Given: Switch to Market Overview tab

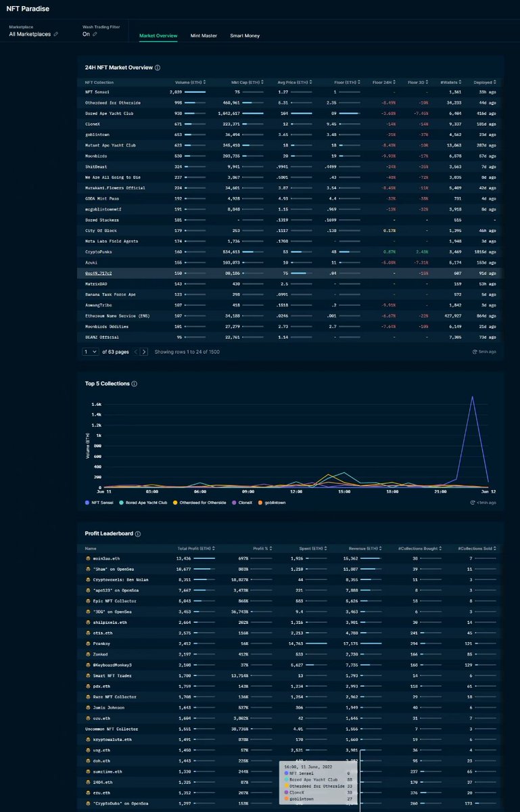Looking at the screenshot, I should pos(158,35).
